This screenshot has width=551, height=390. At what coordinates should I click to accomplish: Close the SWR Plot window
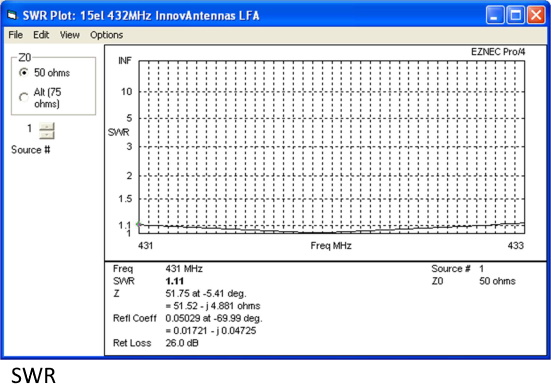(x=536, y=15)
